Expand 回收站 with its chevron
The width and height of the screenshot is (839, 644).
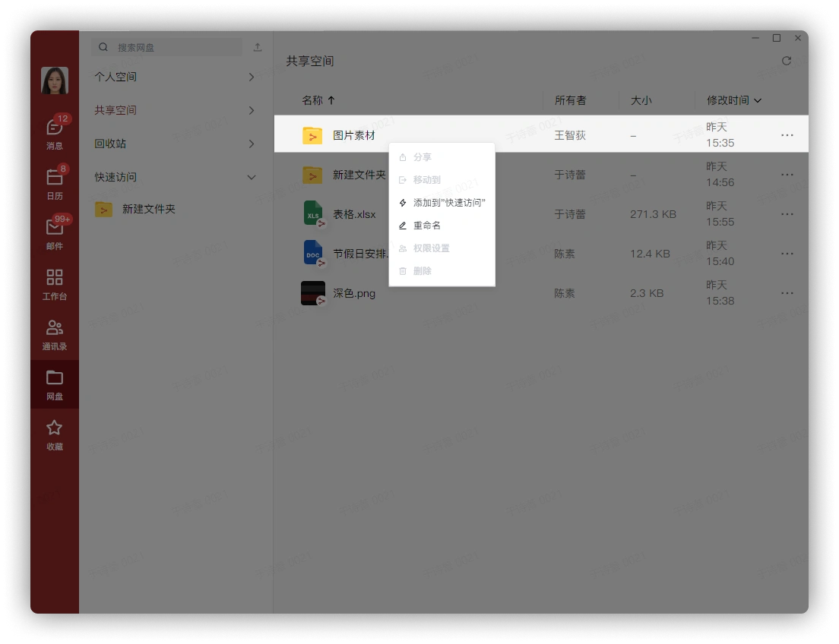pos(252,144)
